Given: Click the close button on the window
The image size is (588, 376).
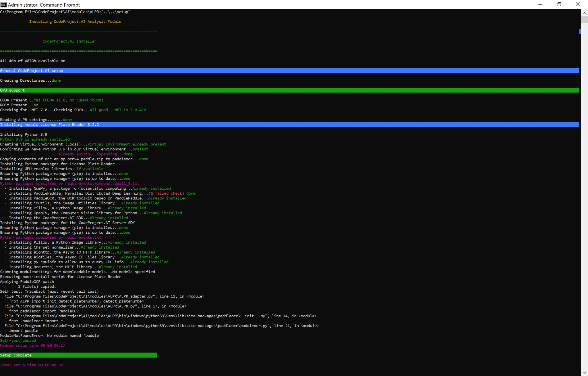Looking at the screenshot, I should coord(578,5).
